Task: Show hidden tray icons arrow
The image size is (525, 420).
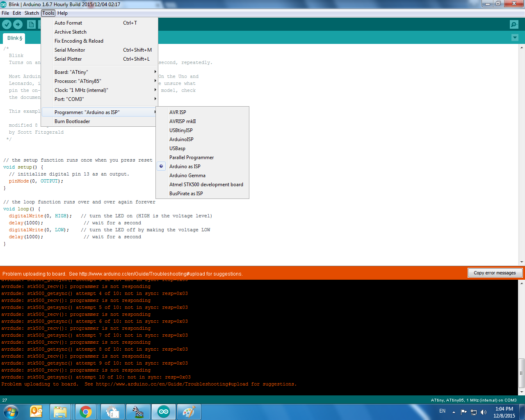Action: (x=454, y=412)
